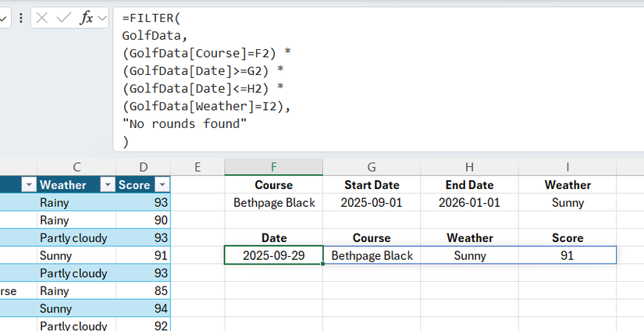
Task: Select the Sunny criteria cell in column I
Action: point(568,202)
